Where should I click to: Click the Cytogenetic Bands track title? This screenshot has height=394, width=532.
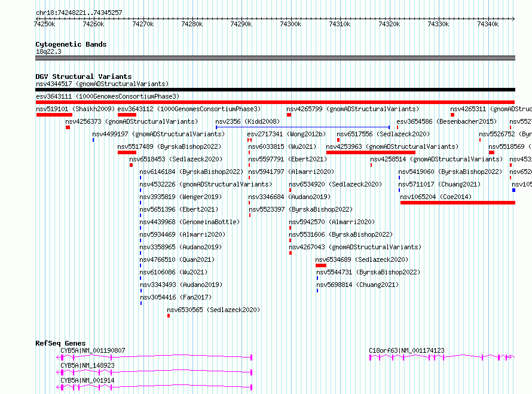(x=71, y=44)
